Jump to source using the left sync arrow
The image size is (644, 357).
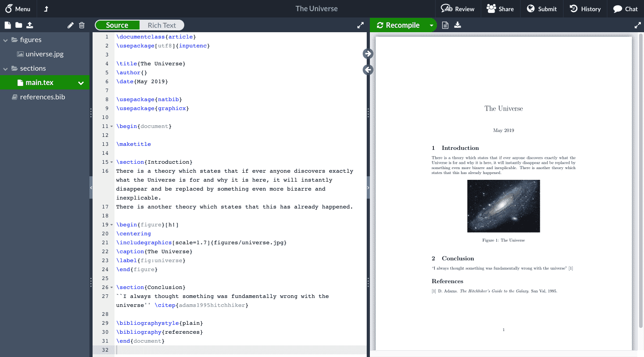pyautogui.click(x=367, y=70)
